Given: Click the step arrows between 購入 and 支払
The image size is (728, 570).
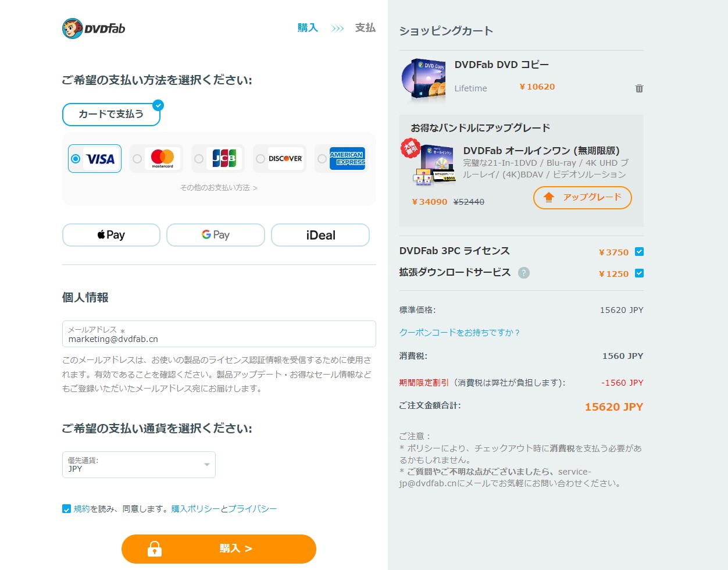Looking at the screenshot, I should (x=337, y=28).
